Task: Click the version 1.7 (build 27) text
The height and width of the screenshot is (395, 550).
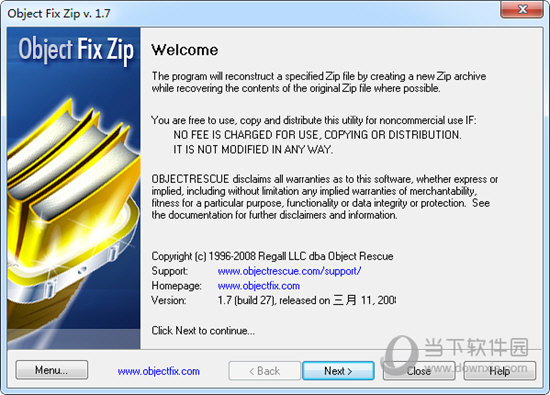Action: pyautogui.click(x=307, y=300)
